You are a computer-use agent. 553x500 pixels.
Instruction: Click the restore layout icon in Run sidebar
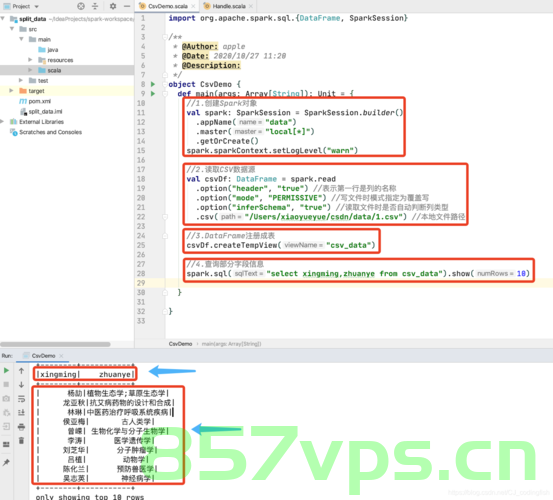click(6, 444)
